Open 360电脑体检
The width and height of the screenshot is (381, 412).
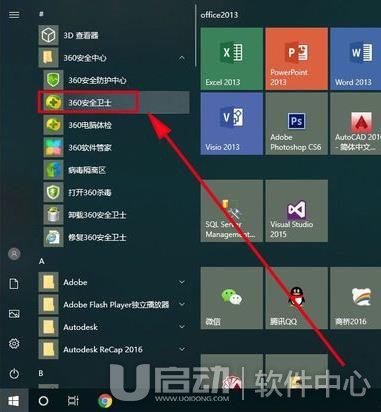pos(116,125)
